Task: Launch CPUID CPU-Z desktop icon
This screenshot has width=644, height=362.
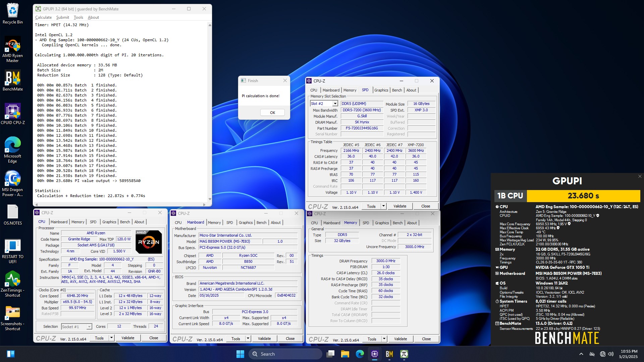Action: tap(13, 114)
